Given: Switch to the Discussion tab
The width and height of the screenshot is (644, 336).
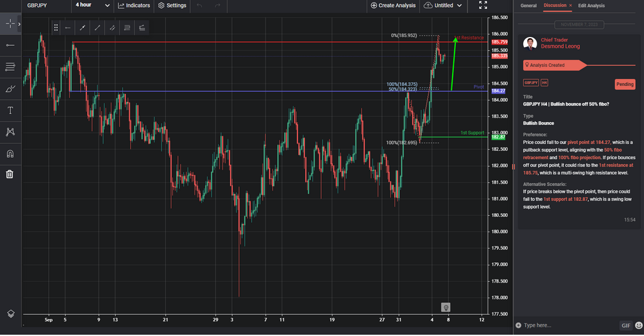Looking at the screenshot, I should 555,5.
